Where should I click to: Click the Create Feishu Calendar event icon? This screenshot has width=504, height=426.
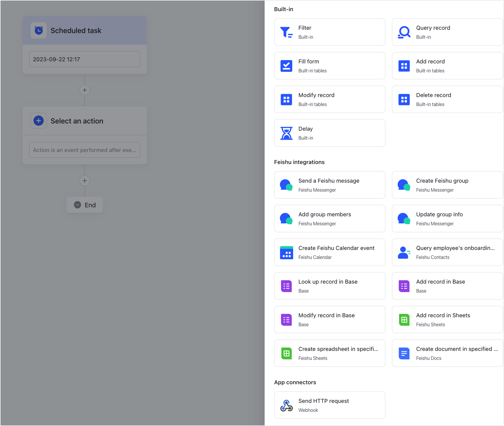coord(286,252)
